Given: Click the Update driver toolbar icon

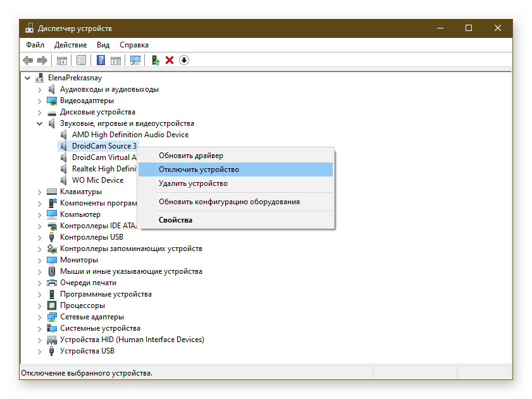Looking at the screenshot, I should (156, 61).
